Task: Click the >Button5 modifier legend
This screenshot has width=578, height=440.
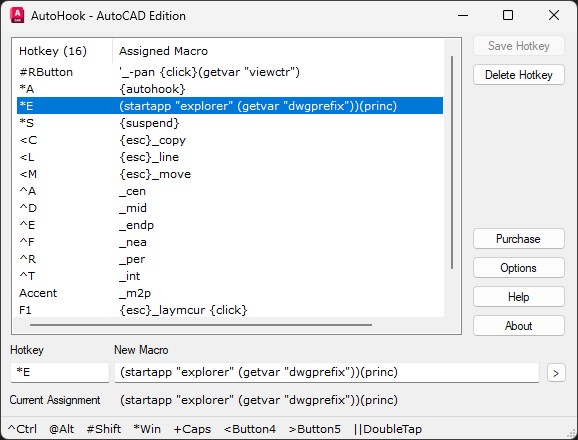Action: 315,429
